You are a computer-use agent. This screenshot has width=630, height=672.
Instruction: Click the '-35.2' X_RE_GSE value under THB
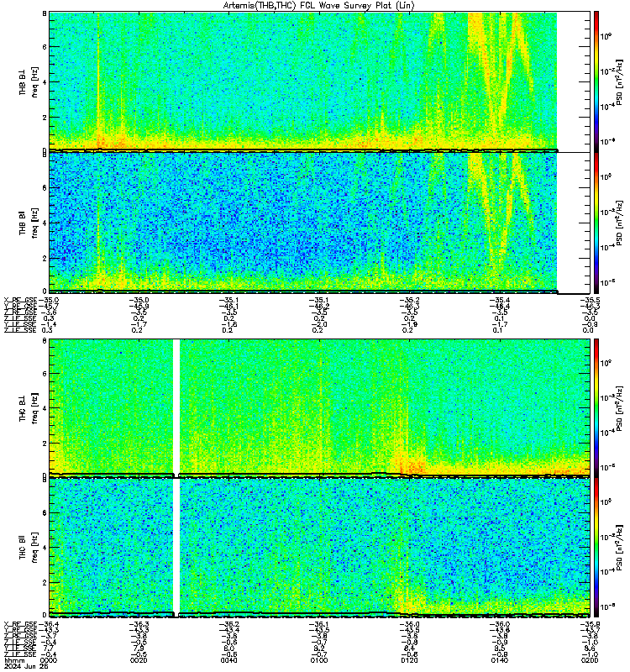click(409, 300)
